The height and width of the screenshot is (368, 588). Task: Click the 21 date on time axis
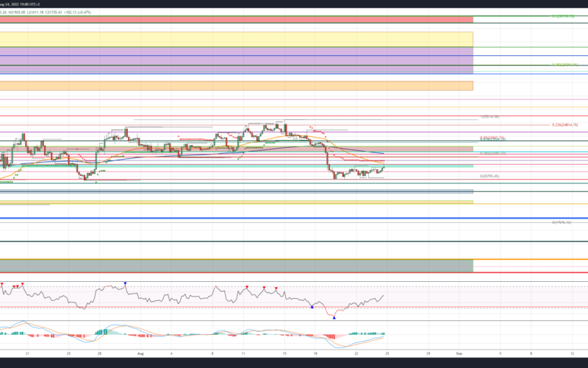tap(27, 353)
